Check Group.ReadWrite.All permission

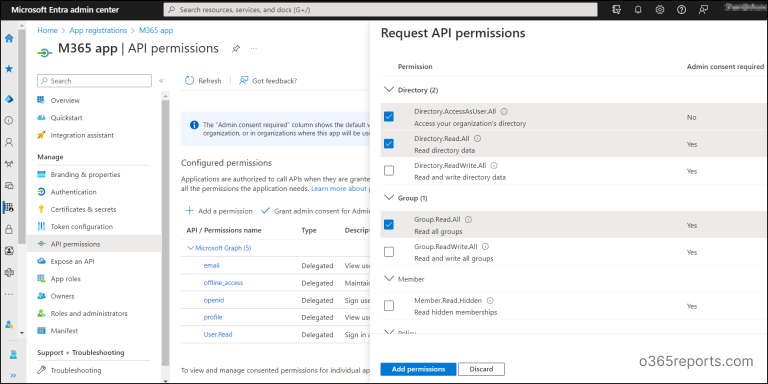pyautogui.click(x=389, y=252)
